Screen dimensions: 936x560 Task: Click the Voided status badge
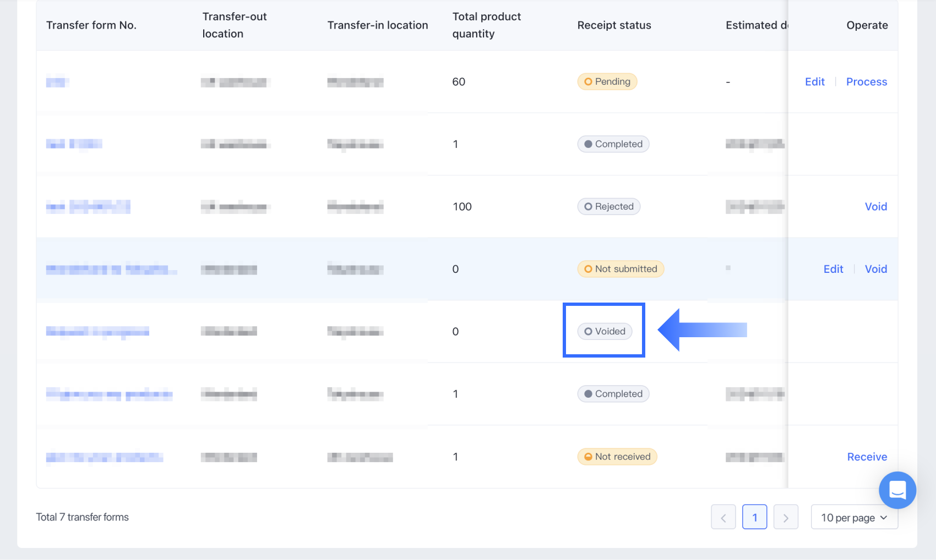pos(605,332)
